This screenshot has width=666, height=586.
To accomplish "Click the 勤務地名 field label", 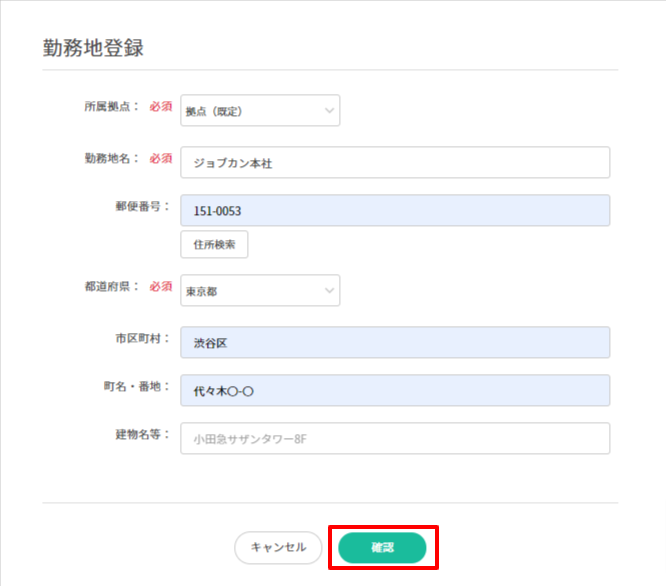I will tap(113, 158).
